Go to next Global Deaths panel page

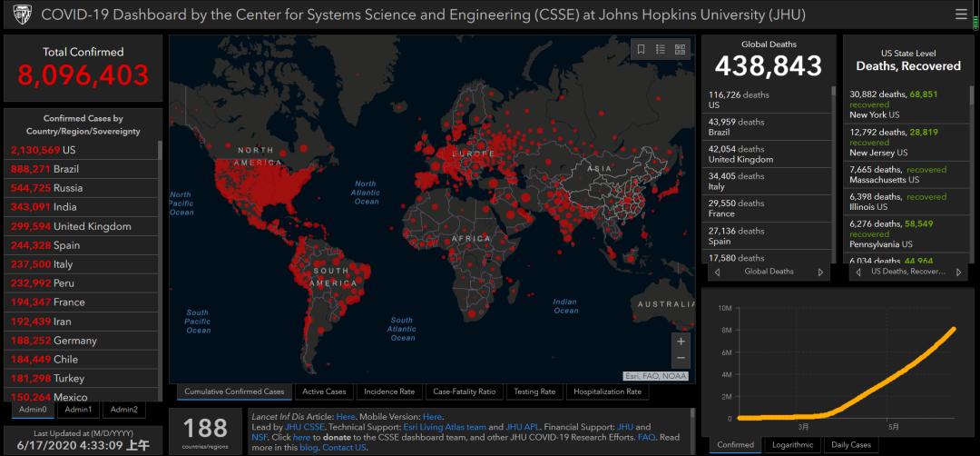click(820, 273)
